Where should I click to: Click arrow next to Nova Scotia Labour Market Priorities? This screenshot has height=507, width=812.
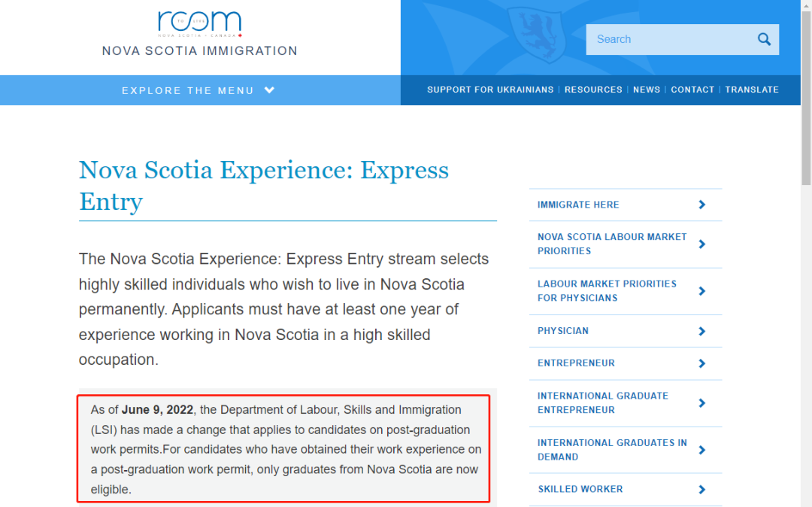coord(701,244)
